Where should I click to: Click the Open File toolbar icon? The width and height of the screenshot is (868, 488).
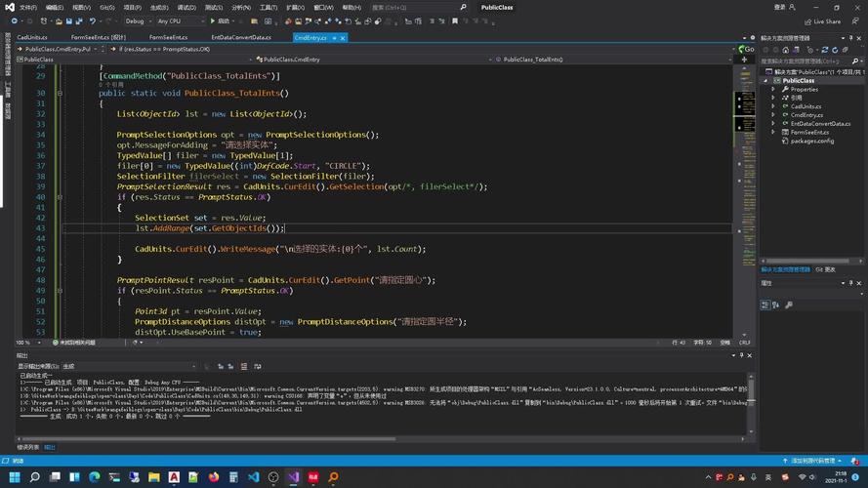pos(59,21)
